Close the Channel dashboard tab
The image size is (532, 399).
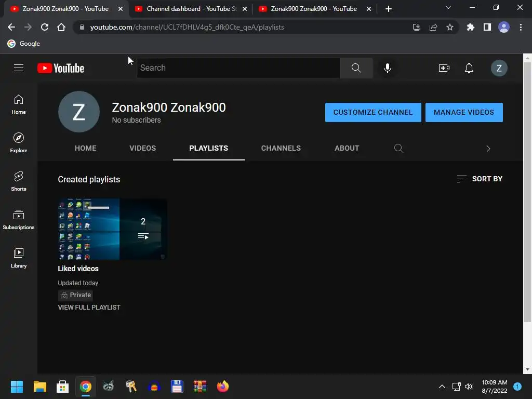[245, 9]
